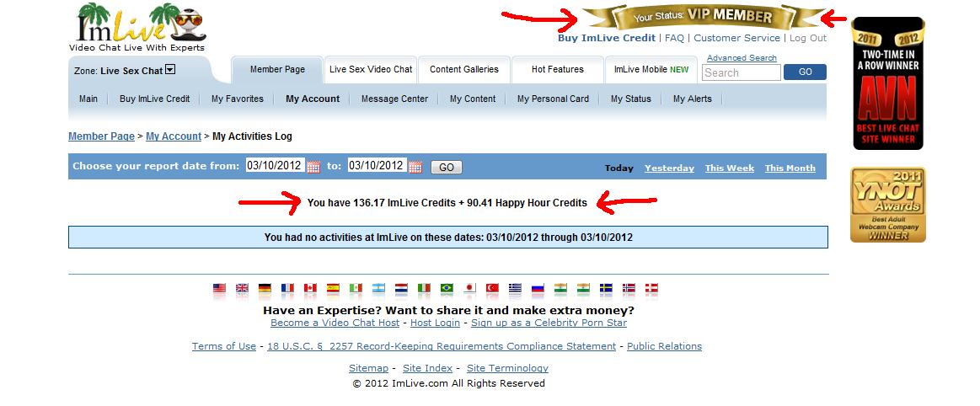Select the United Kingdom flag language
Screen dimensions: 980x406
coord(242,289)
